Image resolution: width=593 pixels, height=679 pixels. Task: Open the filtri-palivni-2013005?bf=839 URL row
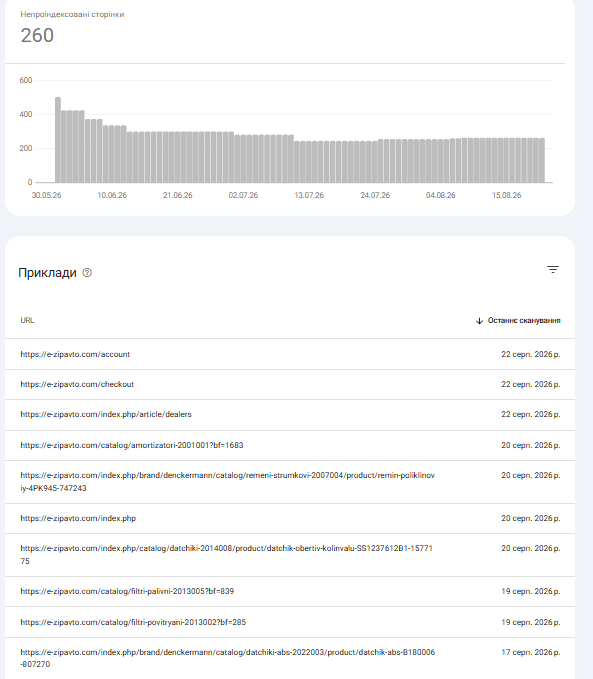coord(290,592)
